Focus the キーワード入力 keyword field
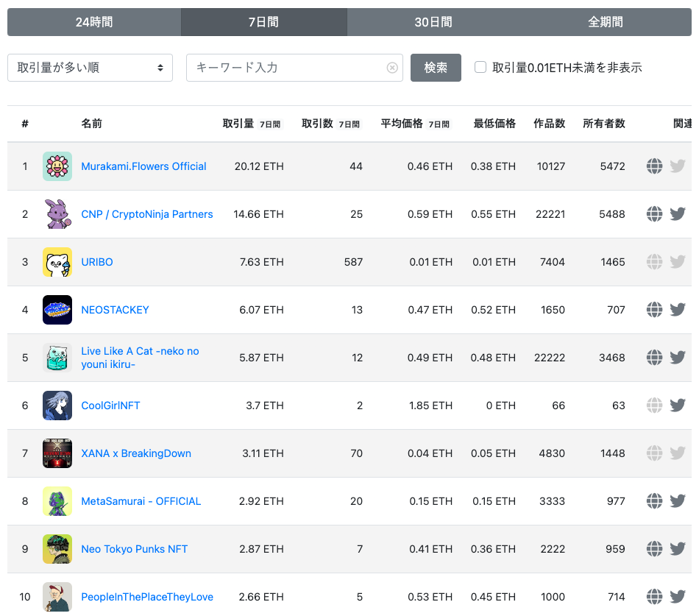 294,68
